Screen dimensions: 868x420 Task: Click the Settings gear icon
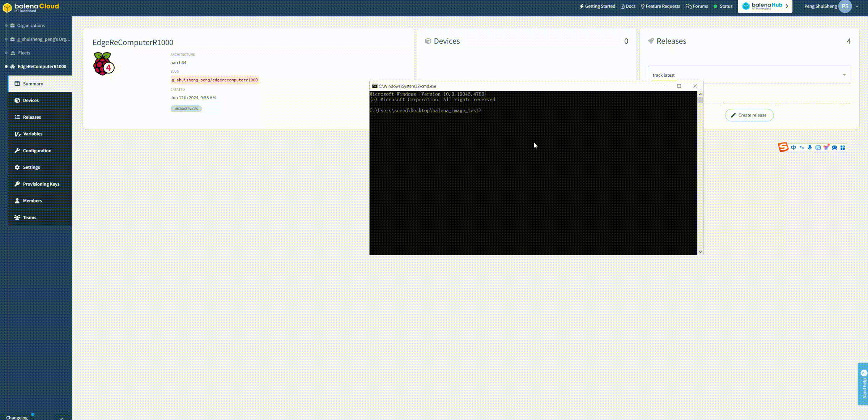coord(17,167)
